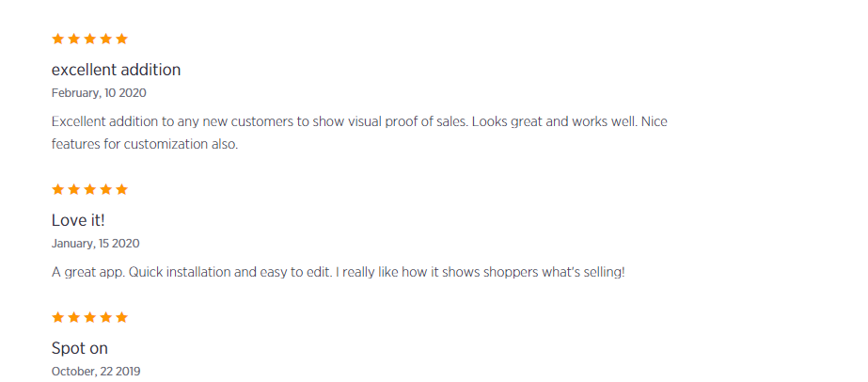
Task: Click third star of 'excellent addition' review
Action: click(89, 40)
